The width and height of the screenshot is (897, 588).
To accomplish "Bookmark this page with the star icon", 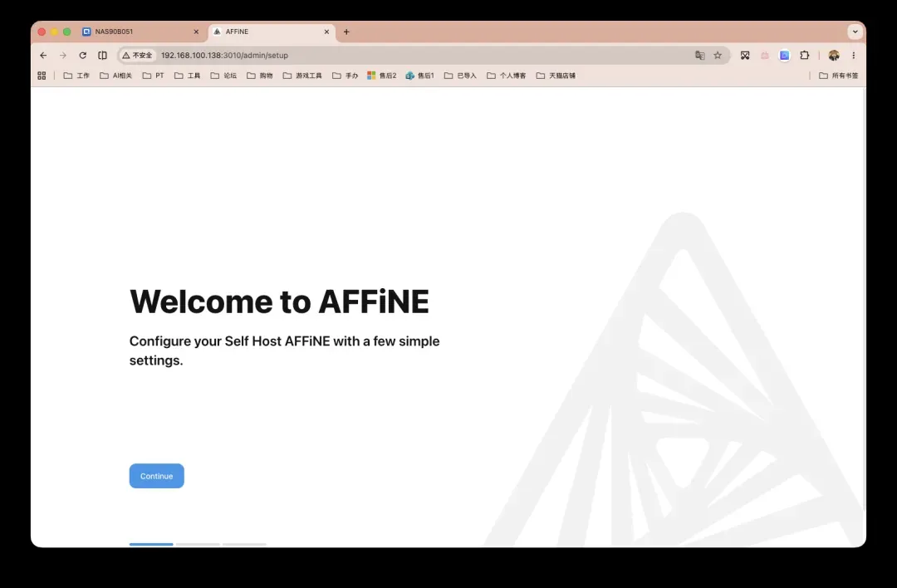I will [x=718, y=56].
